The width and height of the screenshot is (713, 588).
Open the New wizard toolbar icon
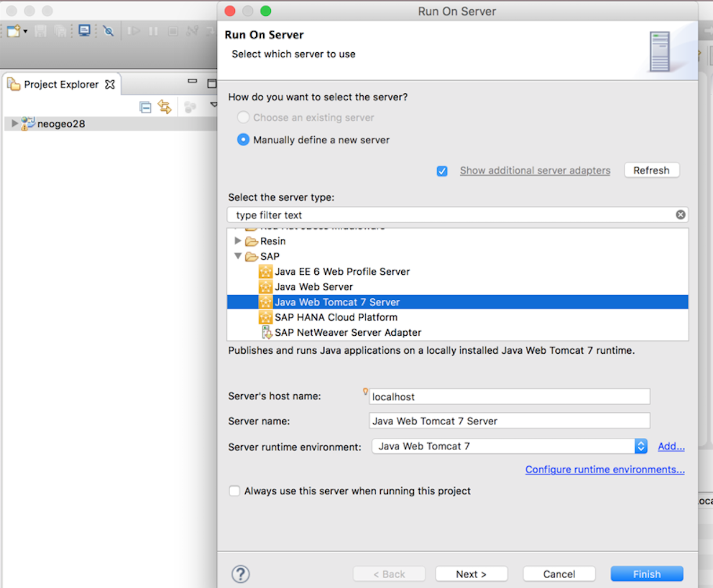pos(13,31)
